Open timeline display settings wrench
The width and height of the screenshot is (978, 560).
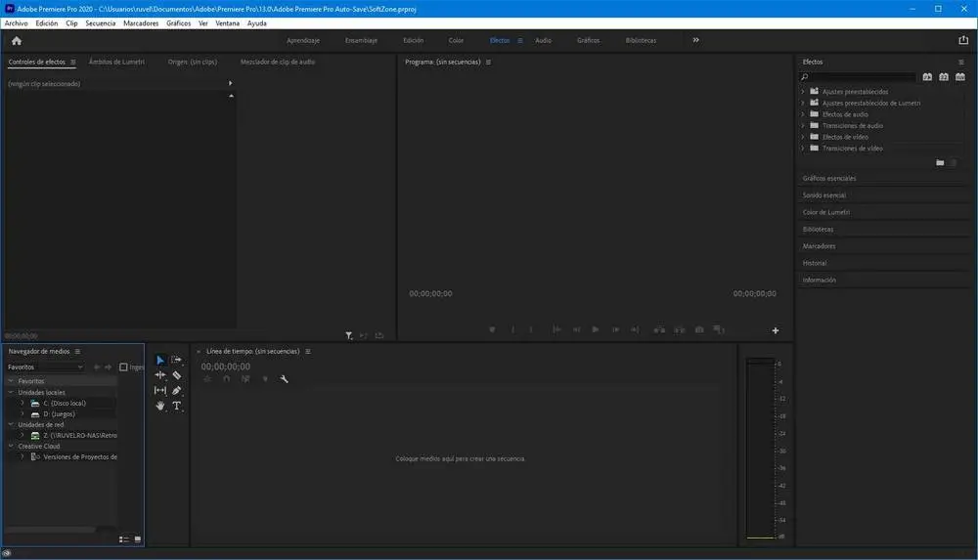coord(284,379)
